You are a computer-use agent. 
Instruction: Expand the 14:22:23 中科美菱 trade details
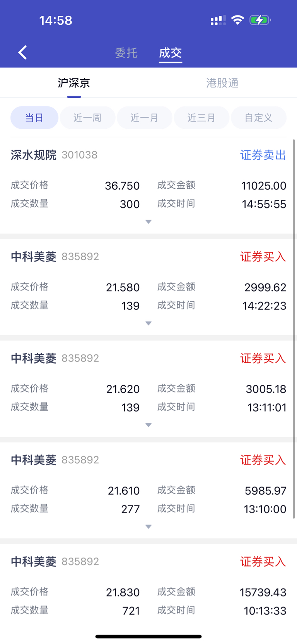(x=148, y=323)
